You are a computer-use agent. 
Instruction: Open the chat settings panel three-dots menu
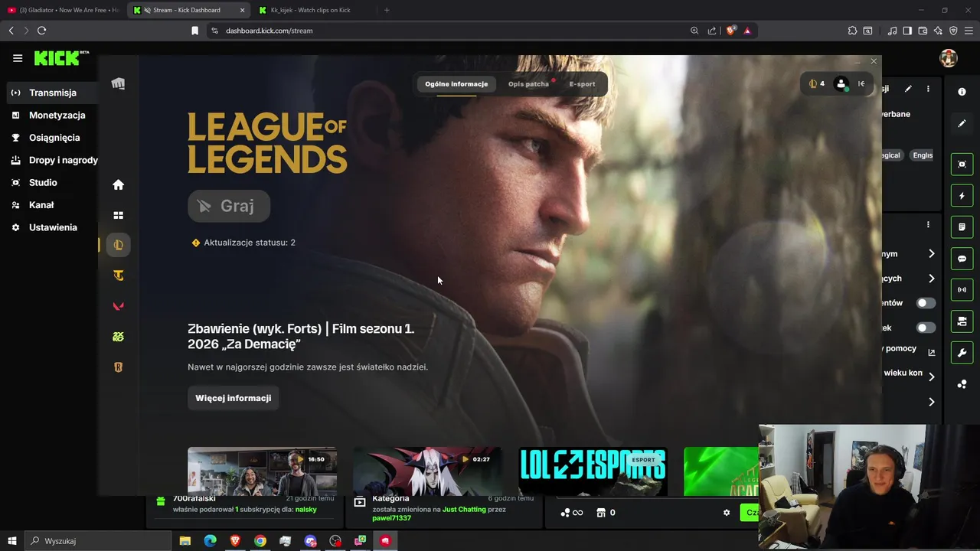pos(928,225)
